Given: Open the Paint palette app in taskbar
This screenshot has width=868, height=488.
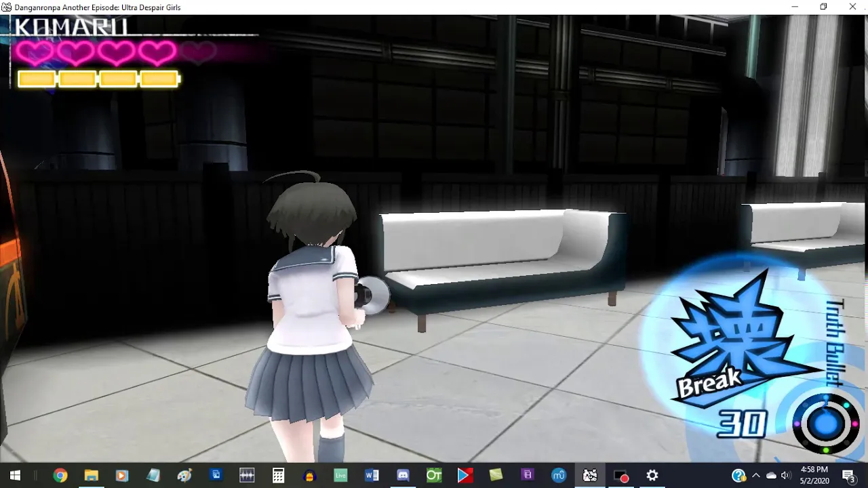Looking at the screenshot, I should click(184, 476).
